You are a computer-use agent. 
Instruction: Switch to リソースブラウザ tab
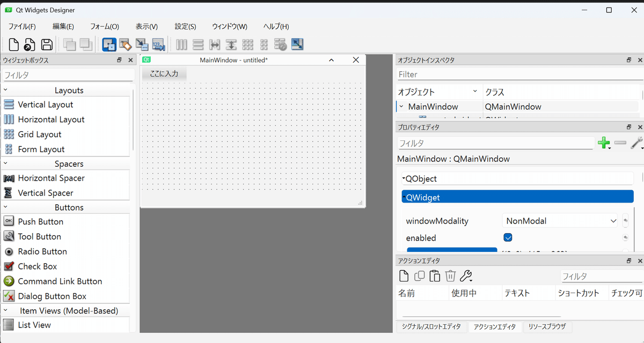pyautogui.click(x=547, y=326)
